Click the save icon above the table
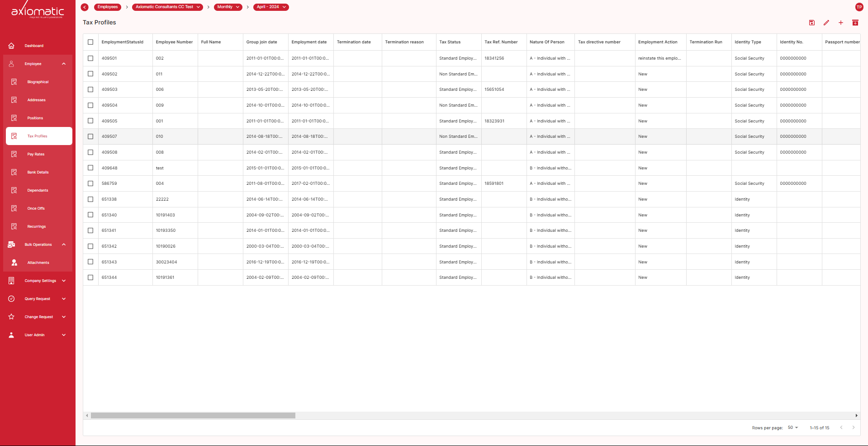This screenshot has height=446, width=868. tap(812, 23)
